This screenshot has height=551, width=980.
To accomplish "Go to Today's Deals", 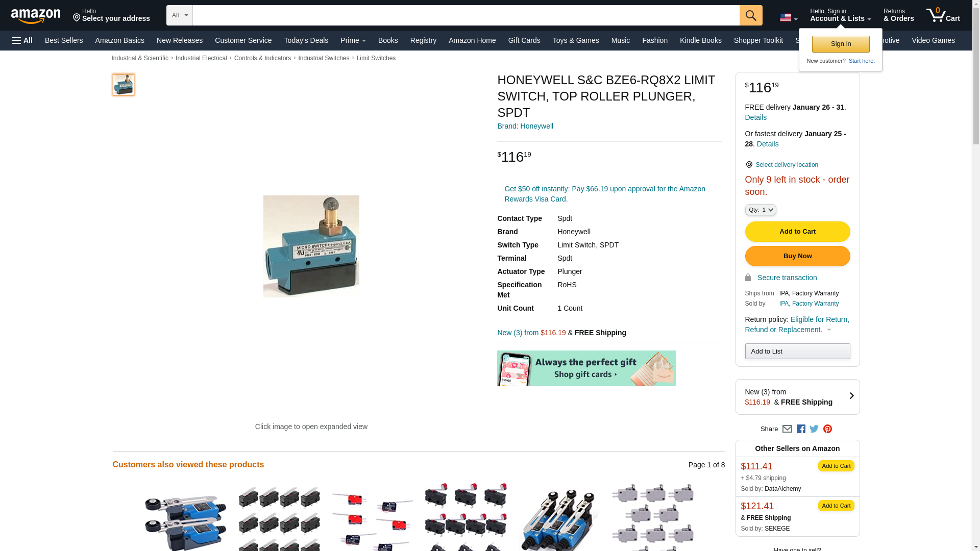I will click(x=306, y=40).
